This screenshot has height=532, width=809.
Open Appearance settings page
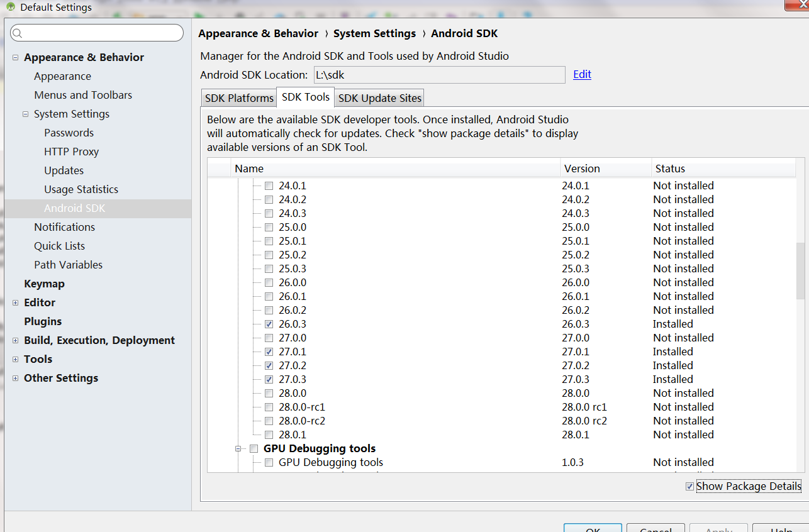tap(62, 76)
